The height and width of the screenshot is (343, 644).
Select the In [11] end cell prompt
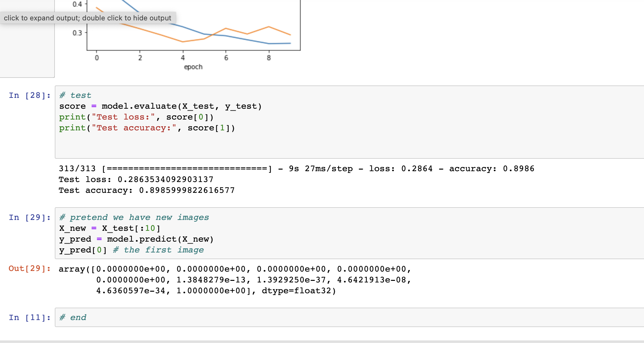(x=29, y=317)
